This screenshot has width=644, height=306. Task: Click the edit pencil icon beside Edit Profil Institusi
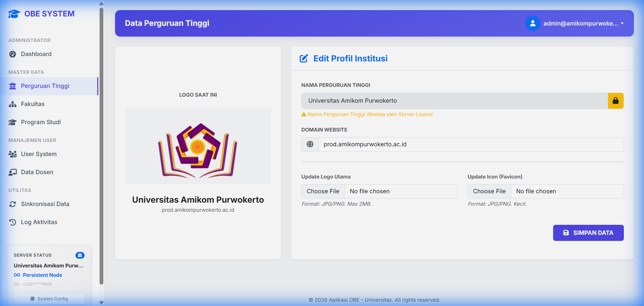(x=304, y=59)
